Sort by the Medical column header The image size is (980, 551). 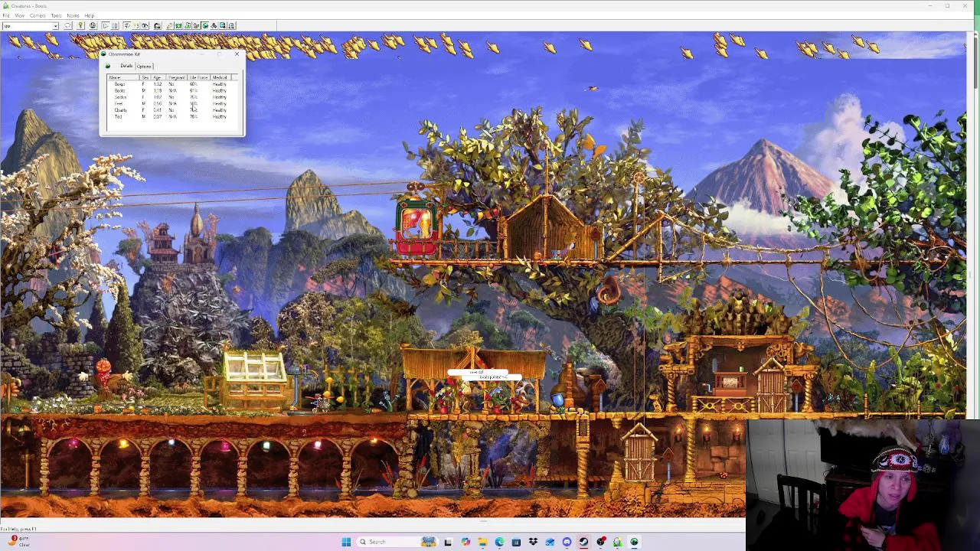[220, 77]
